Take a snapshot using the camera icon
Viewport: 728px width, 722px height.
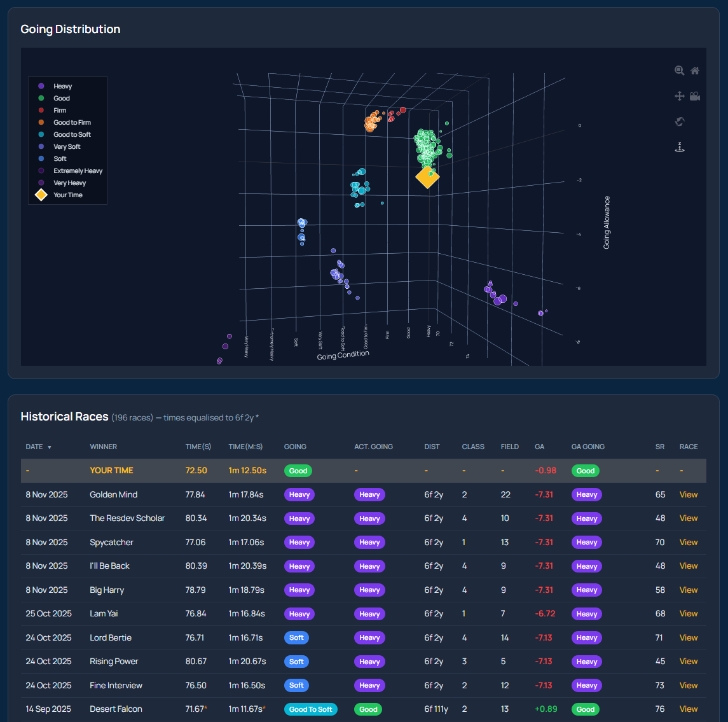695,96
